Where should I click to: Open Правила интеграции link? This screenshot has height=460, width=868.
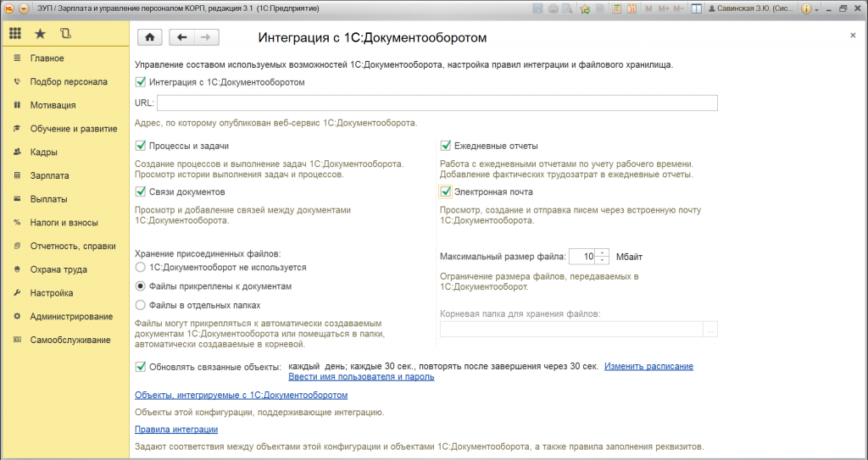pos(176,430)
